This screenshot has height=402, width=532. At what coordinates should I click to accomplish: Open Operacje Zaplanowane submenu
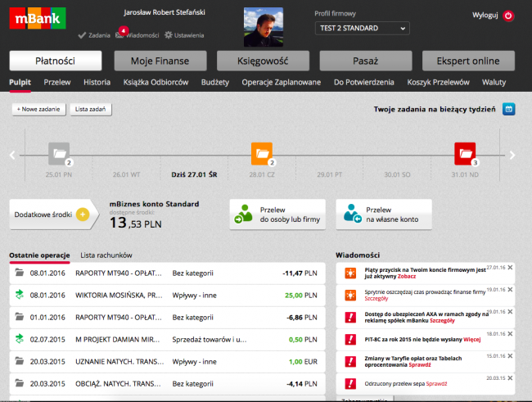pyautogui.click(x=282, y=82)
